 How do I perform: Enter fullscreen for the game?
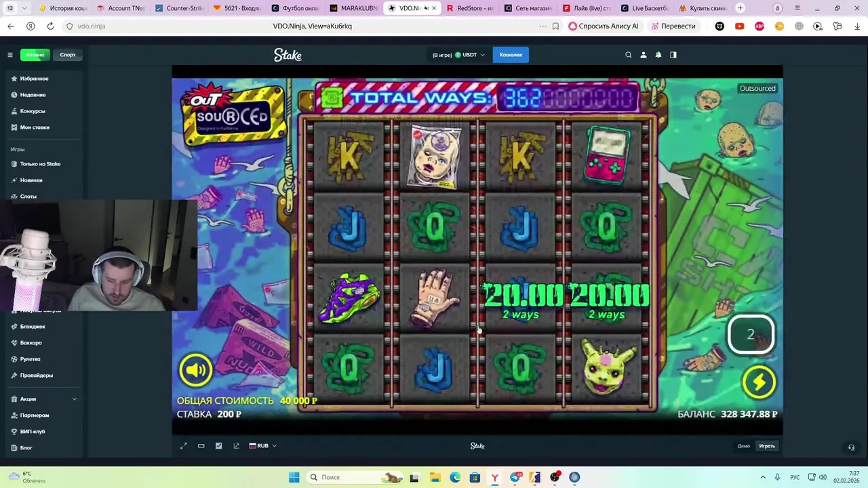coord(183,446)
